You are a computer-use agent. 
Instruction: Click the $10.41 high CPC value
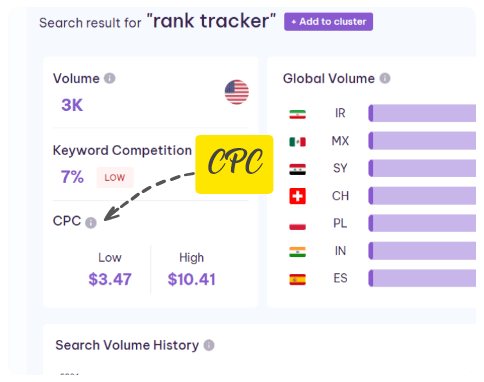[191, 279]
